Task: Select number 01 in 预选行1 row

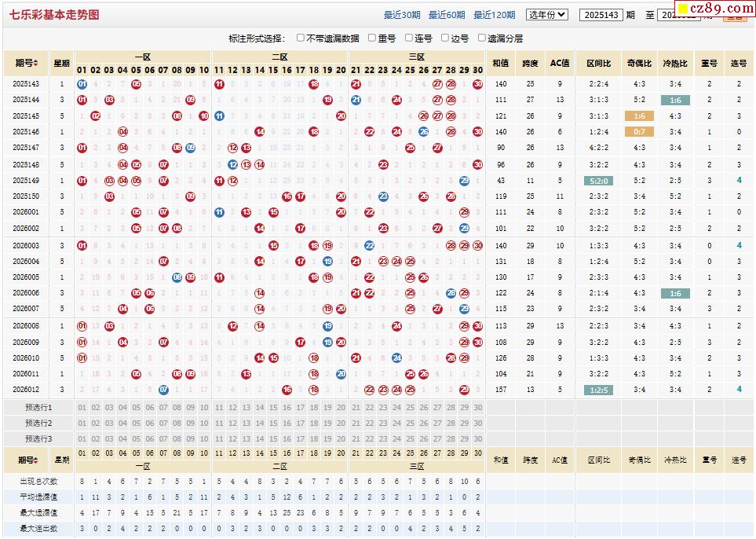Action: 82,407
